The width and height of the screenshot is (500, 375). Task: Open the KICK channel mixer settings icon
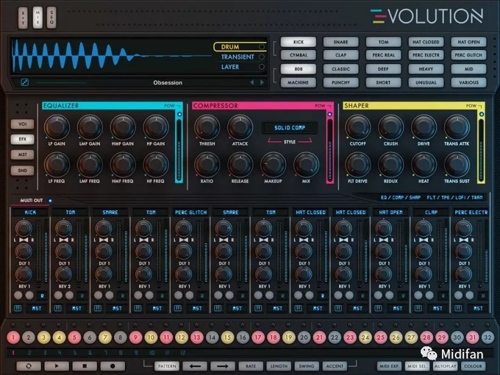pos(18,308)
